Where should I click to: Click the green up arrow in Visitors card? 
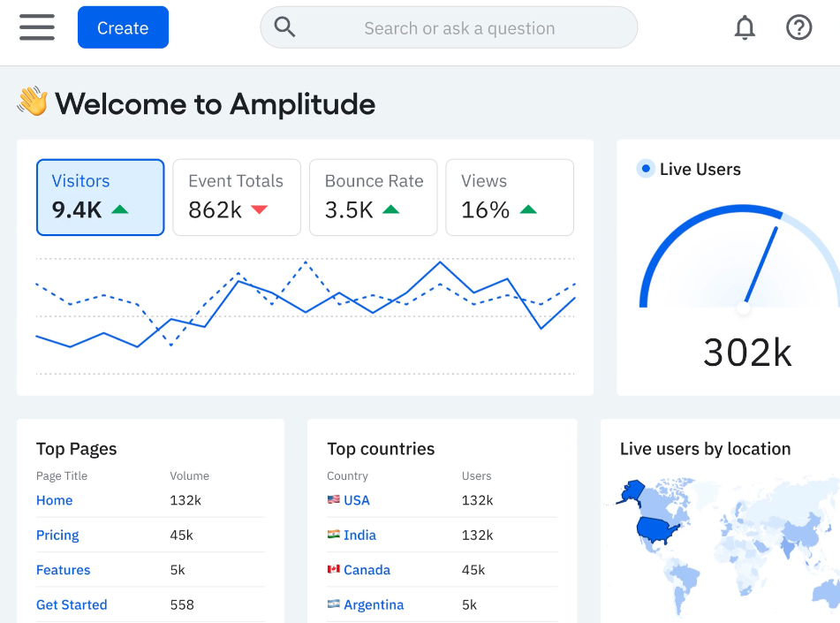click(120, 209)
